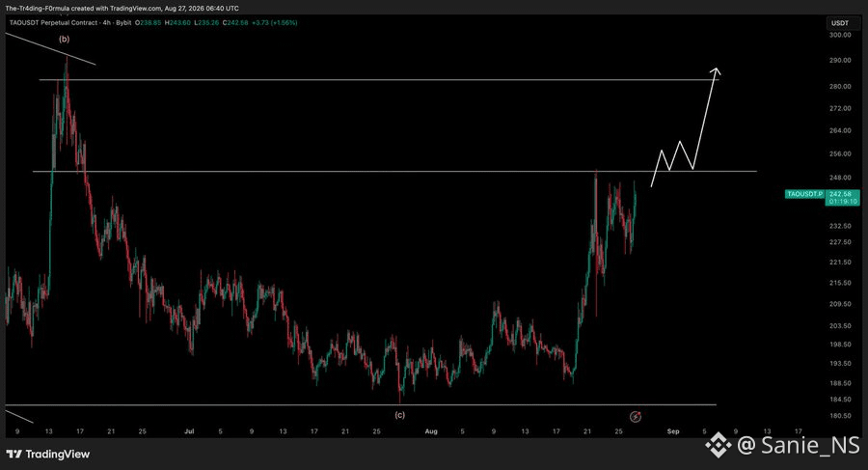The height and width of the screenshot is (470, 868).
Task: Click the 180.50 price axis label
Action: (x=840, y=416)
